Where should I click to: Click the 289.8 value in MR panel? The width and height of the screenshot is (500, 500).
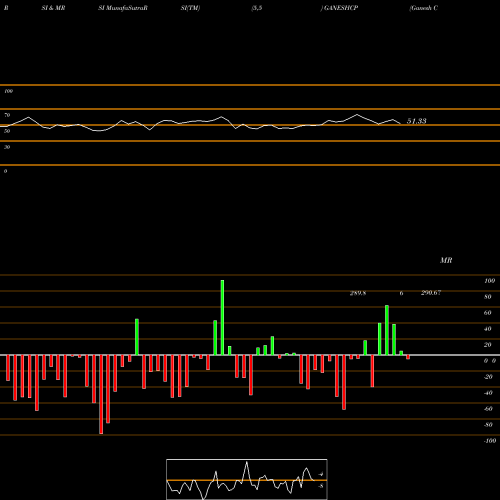pos(358,293)
